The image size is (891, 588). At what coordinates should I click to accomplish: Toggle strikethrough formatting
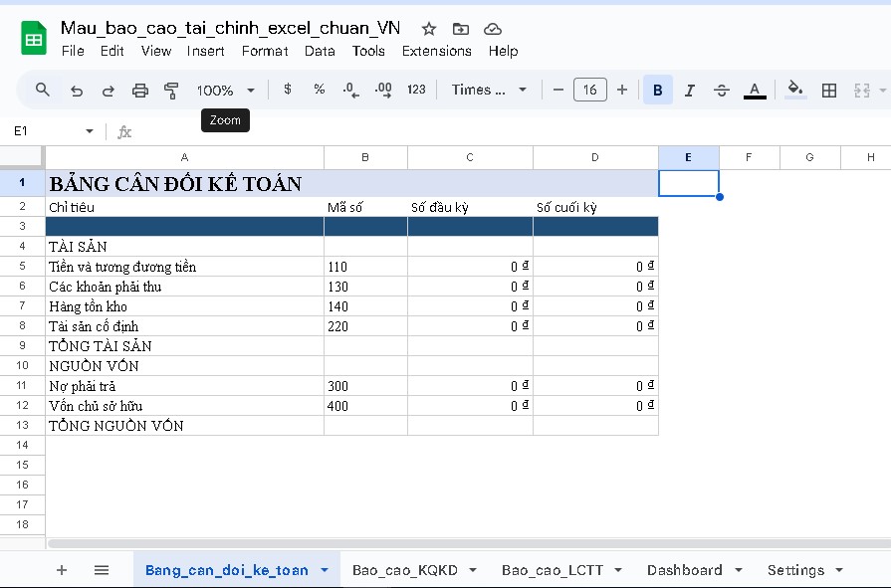[721, 90]
